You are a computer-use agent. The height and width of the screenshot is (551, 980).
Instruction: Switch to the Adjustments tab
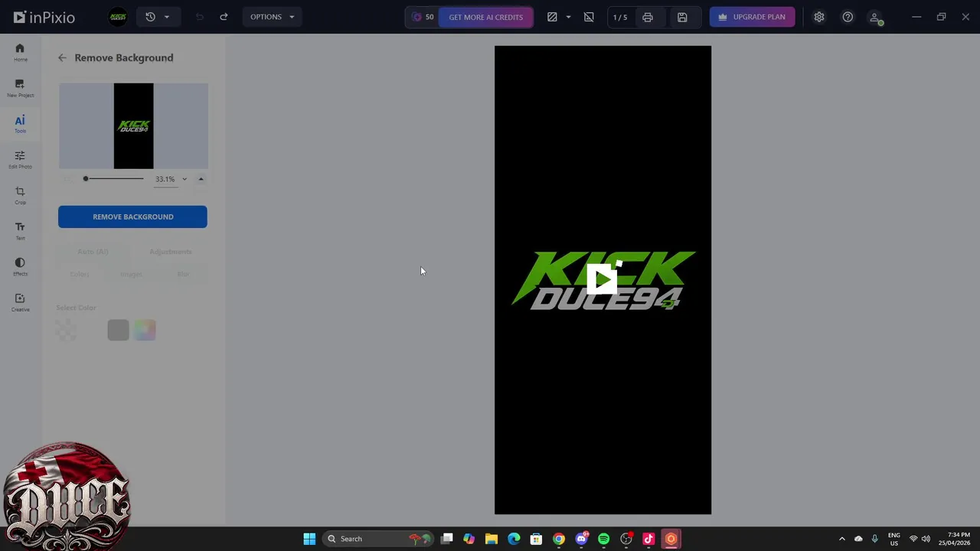coord(171,252)
